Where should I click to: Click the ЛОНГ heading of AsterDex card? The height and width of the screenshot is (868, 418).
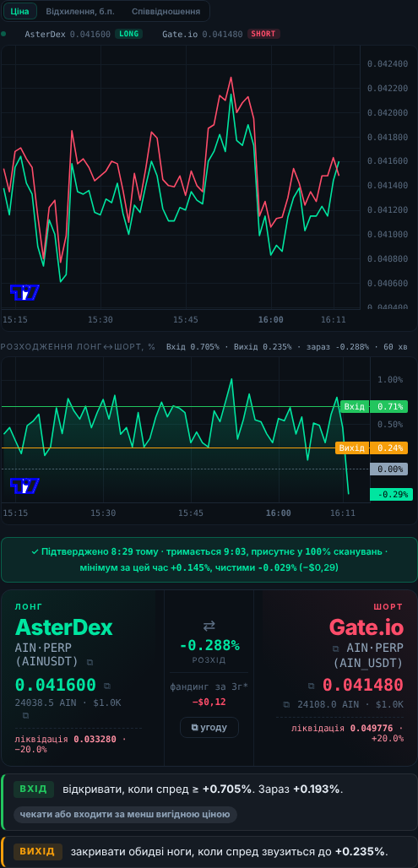coord(29,607)
